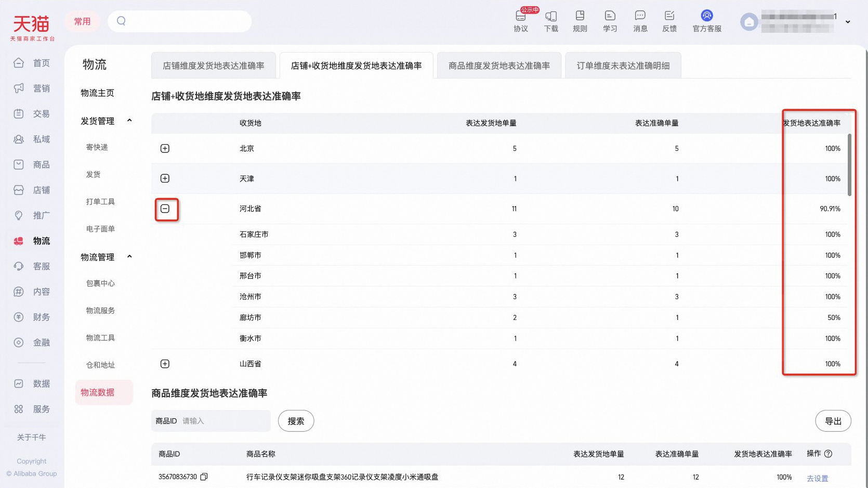The image size is (868, 488).
Task: Open 关于千牛 link
Action: tap(32, 438)
